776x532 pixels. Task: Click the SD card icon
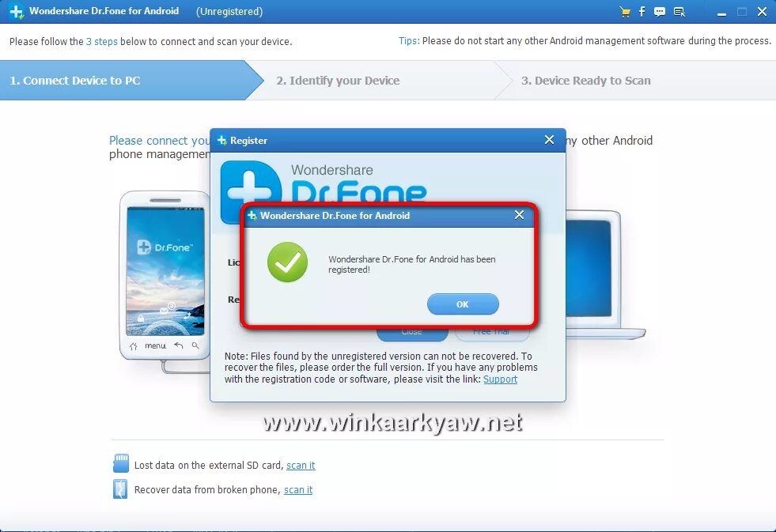121,464
